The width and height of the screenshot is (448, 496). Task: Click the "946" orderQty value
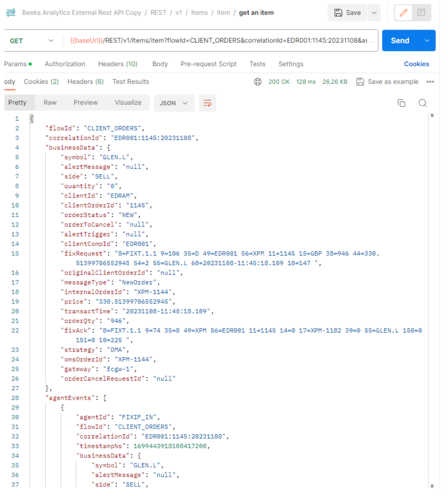click(116, 321)
